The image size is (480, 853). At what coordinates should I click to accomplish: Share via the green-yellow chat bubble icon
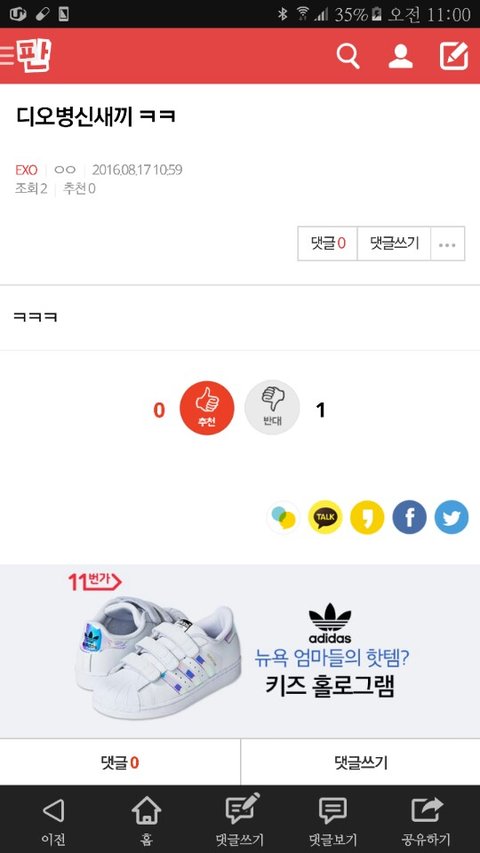coord(283,517)
